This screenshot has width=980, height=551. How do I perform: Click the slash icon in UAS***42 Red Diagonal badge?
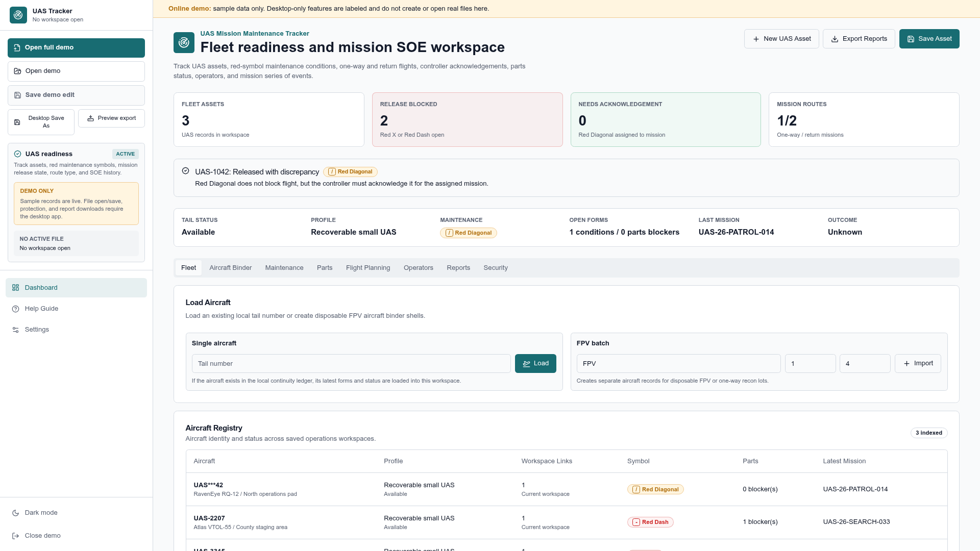tap(636, 489)
